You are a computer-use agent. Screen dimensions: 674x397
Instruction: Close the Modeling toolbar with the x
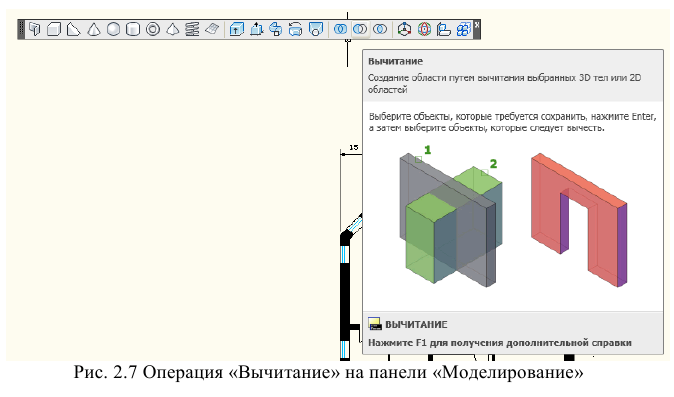point(477,25)
